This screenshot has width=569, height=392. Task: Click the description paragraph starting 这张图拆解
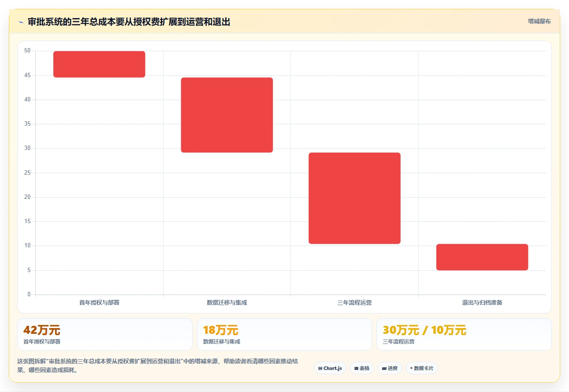pos(158,366)
